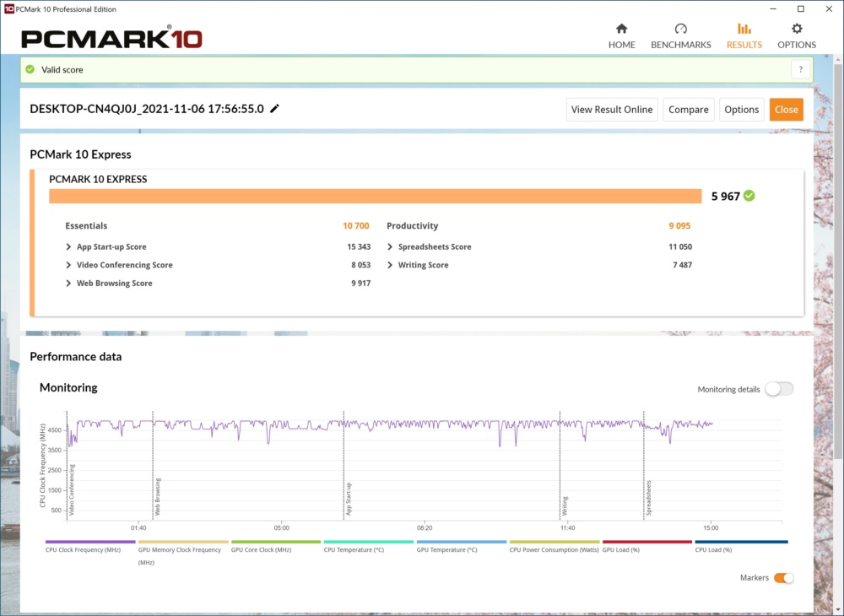Toggle the GPU Core Clock legend swatch
Image resolution: width=844 pixels, height=616 pixels.
coord(276,542)
